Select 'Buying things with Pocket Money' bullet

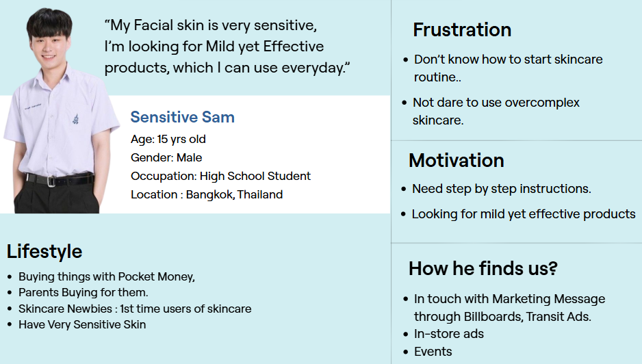[107, 276]
